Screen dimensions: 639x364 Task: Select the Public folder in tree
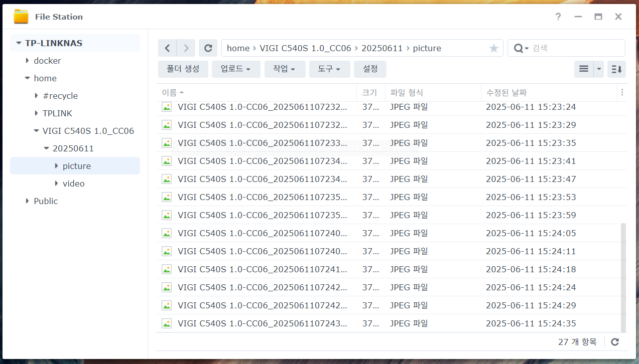pos(46,201)
